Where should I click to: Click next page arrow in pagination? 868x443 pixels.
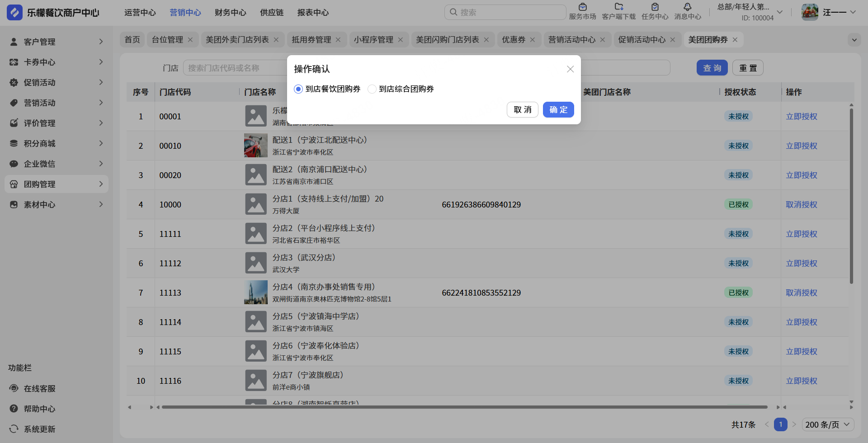794,424
